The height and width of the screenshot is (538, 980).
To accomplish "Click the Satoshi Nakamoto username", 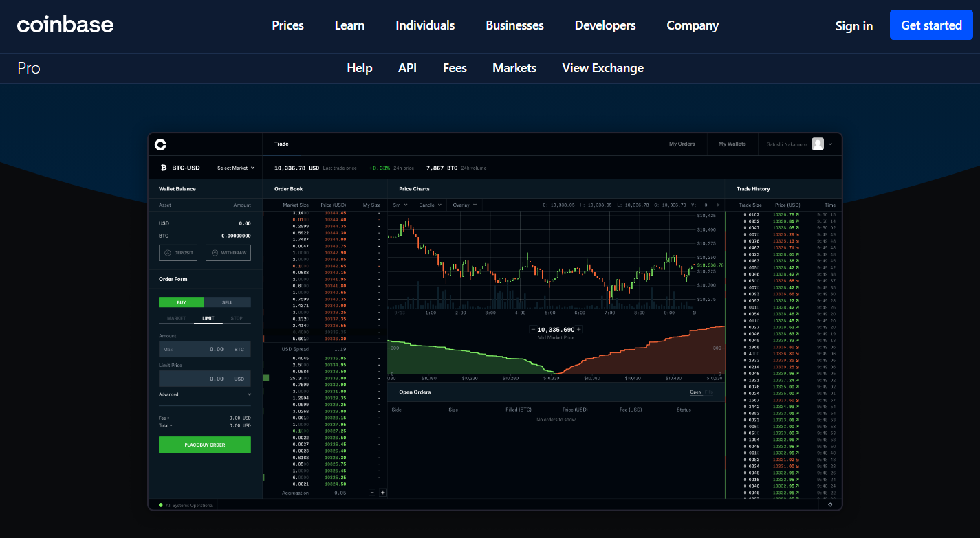I will [787, 144].
